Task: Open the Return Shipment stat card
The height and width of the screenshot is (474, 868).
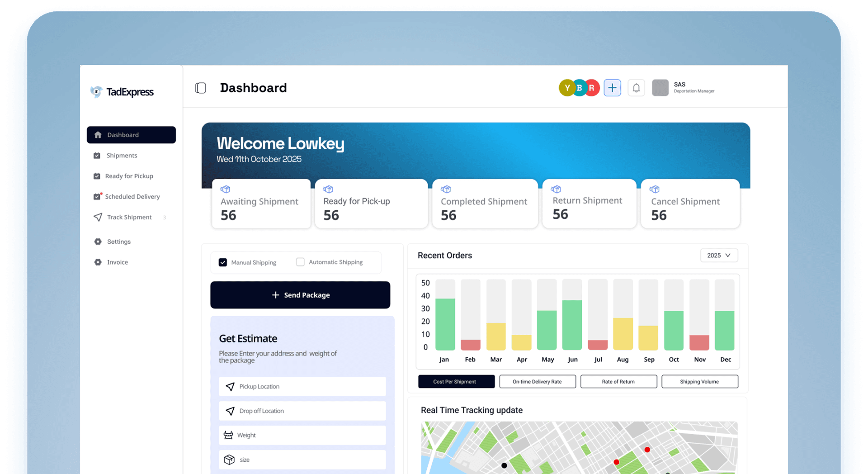Action: click(589, 204)
